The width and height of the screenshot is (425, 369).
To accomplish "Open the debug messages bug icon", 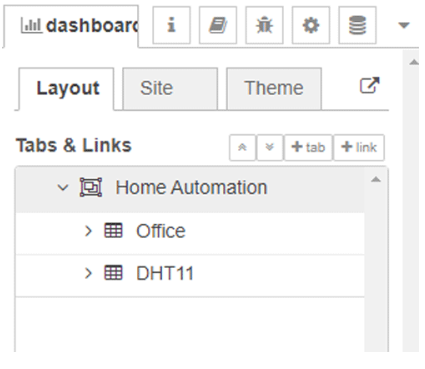I will pos(264,25).
